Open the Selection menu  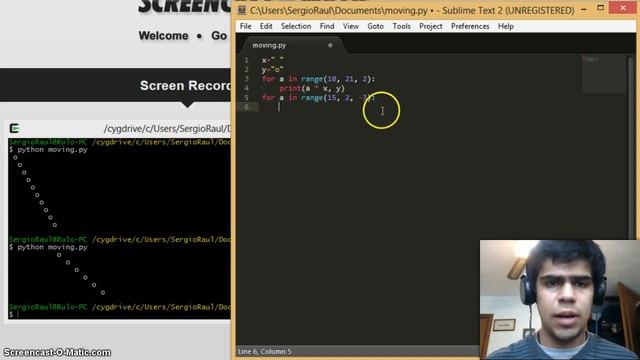[x=296, y=26]
